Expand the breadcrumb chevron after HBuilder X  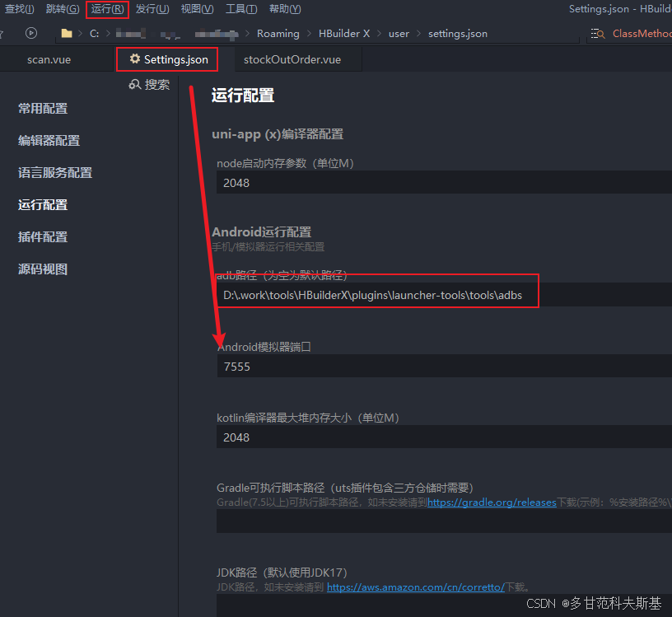click(x=380, y=34)
